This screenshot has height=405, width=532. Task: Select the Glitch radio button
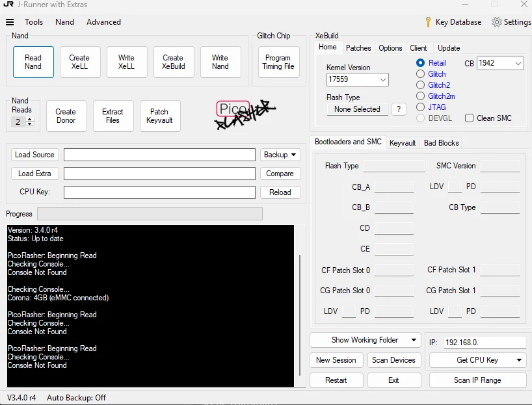click(420, 74)
